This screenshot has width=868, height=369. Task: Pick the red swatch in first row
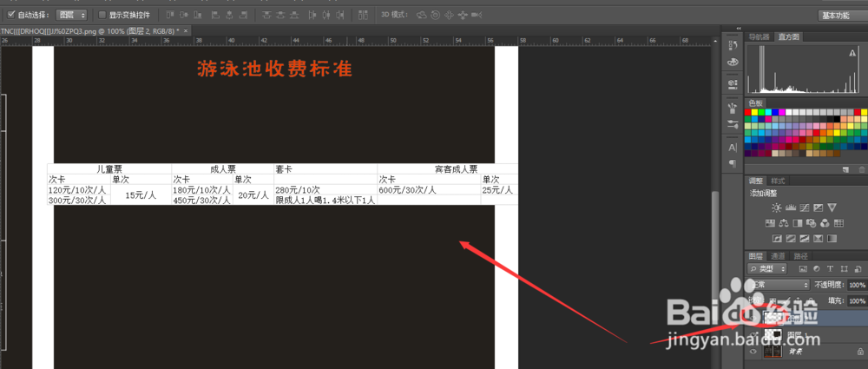point(748,112)
